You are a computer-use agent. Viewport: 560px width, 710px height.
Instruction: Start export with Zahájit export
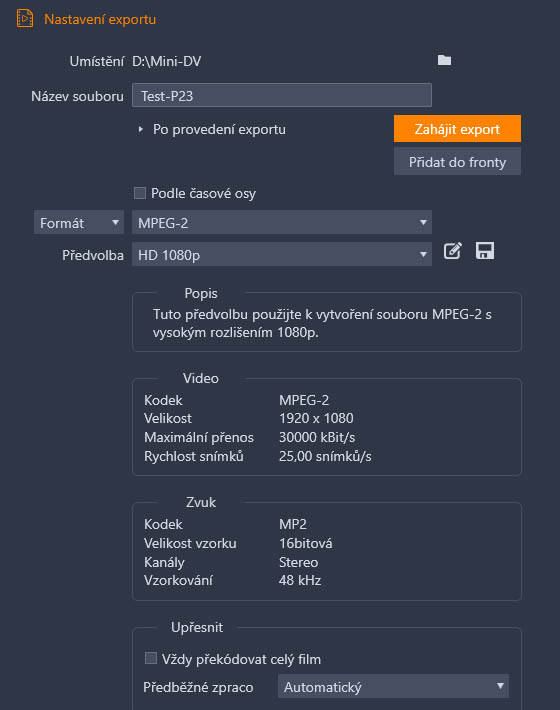pos(457,129)
